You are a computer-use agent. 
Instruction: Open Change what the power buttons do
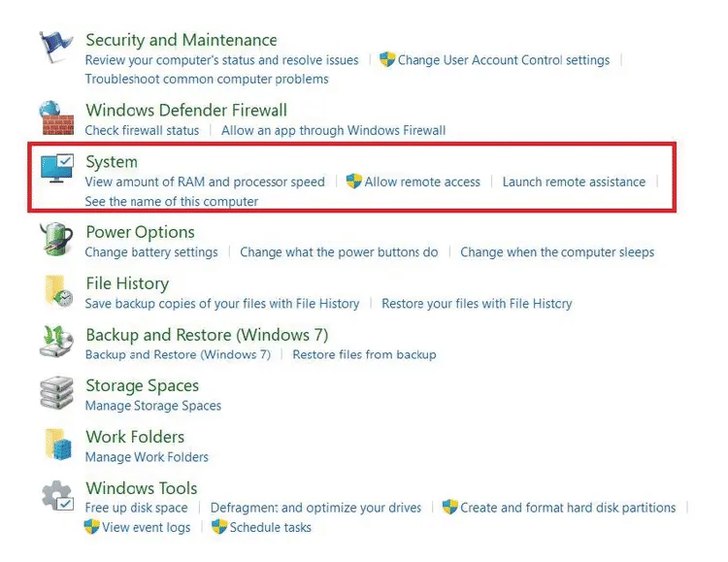339,252
